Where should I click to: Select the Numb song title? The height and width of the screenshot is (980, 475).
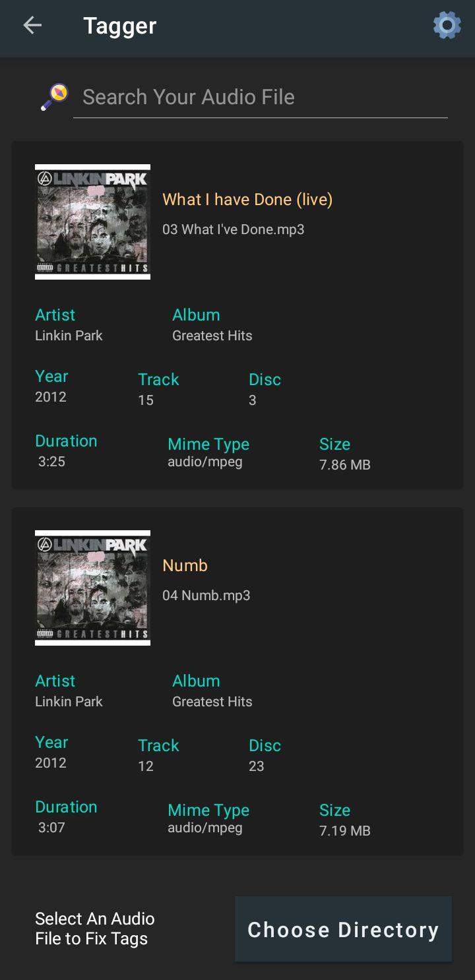click(x=185, y=565)
